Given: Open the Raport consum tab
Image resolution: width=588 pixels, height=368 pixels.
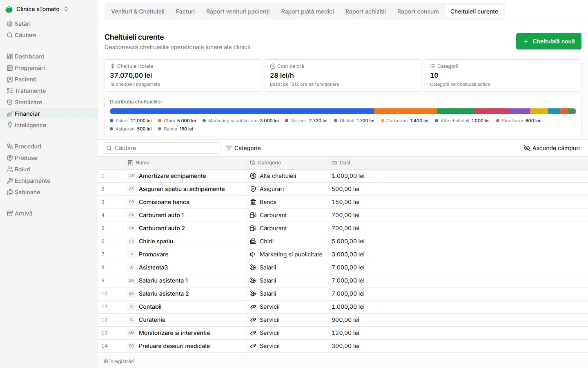Looking at the screenshot, I should click(x=418, y=11).
